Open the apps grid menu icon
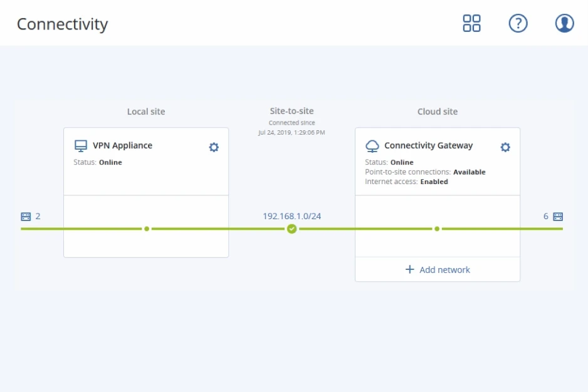588x392 pixels. coord(471,24)
